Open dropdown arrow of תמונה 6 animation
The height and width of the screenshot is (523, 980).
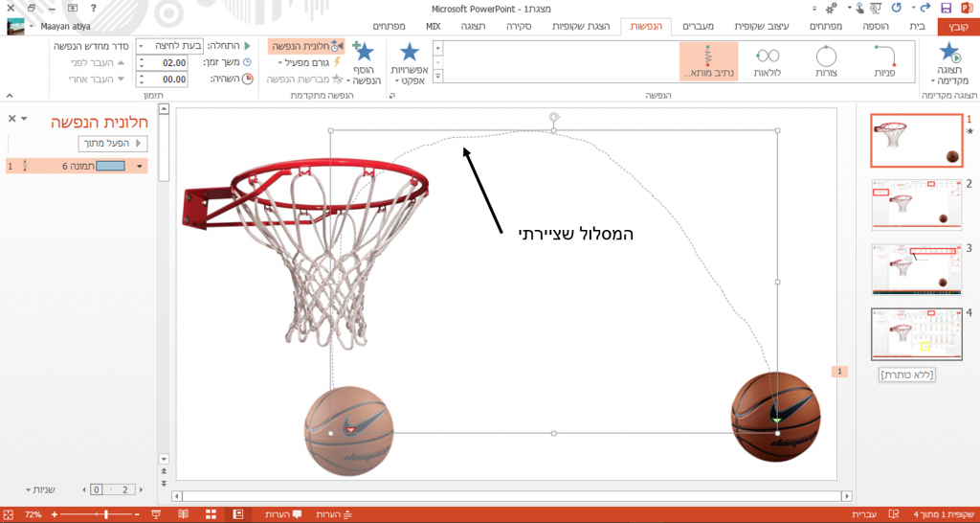click(140, 167)
